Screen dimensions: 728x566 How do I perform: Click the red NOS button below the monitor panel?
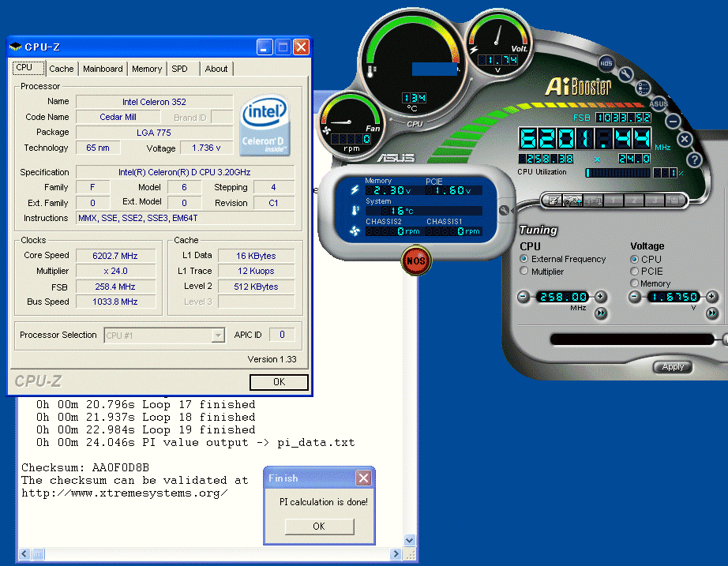[415, 260]
